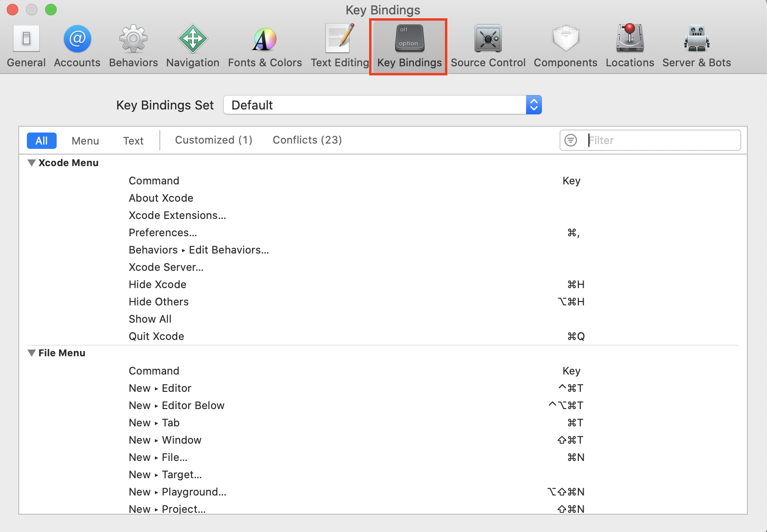Show All key bindings tab
The height and width of the screenshot is (532, 767).
[x=42, y=141]
